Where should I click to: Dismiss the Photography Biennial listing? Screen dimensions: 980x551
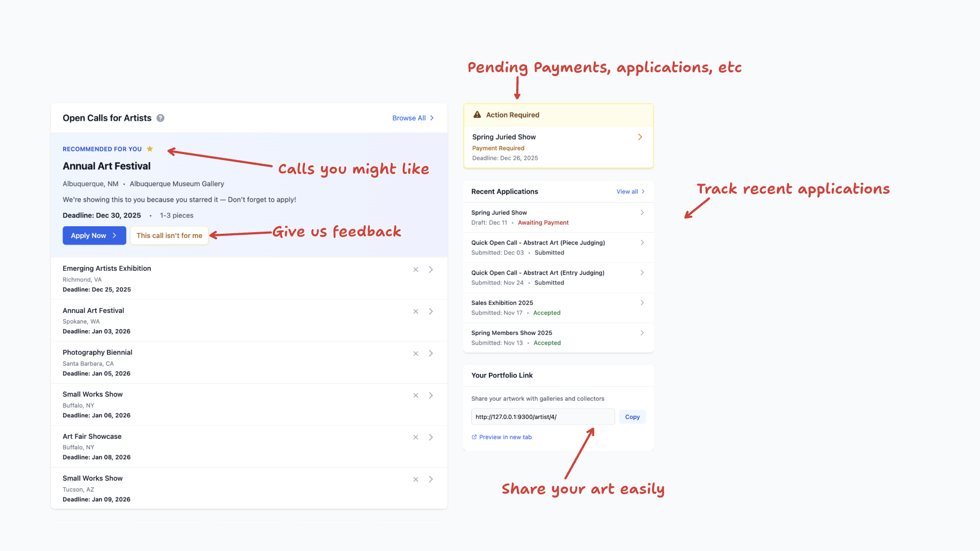click(416, 353)
